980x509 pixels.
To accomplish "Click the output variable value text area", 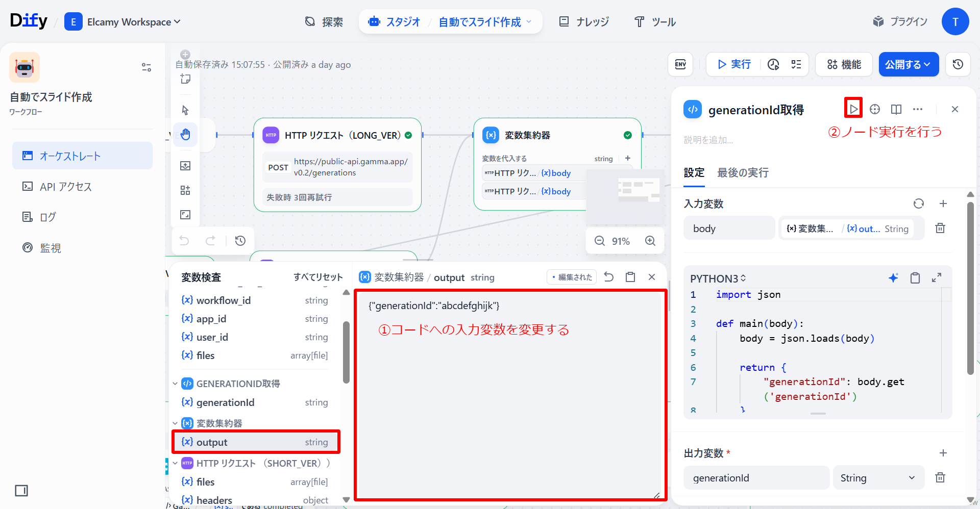I will coord(509,398).
